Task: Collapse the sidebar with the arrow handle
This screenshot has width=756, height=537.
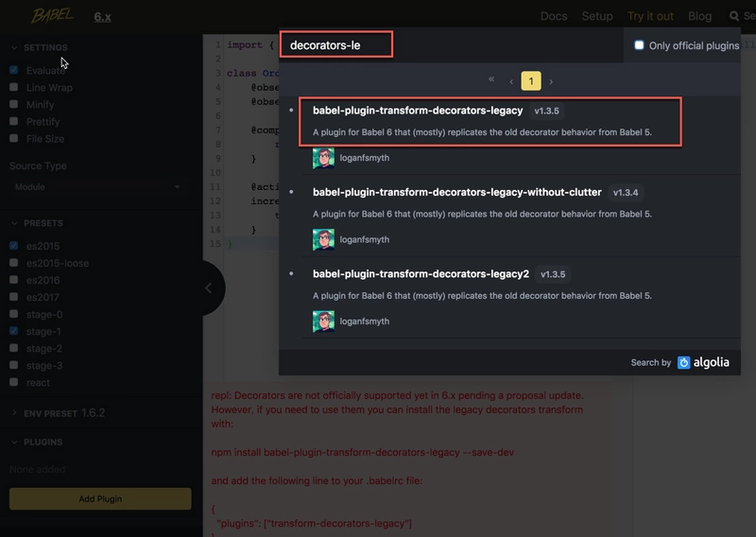Action: pyautogui.click(x=211, y=288)
